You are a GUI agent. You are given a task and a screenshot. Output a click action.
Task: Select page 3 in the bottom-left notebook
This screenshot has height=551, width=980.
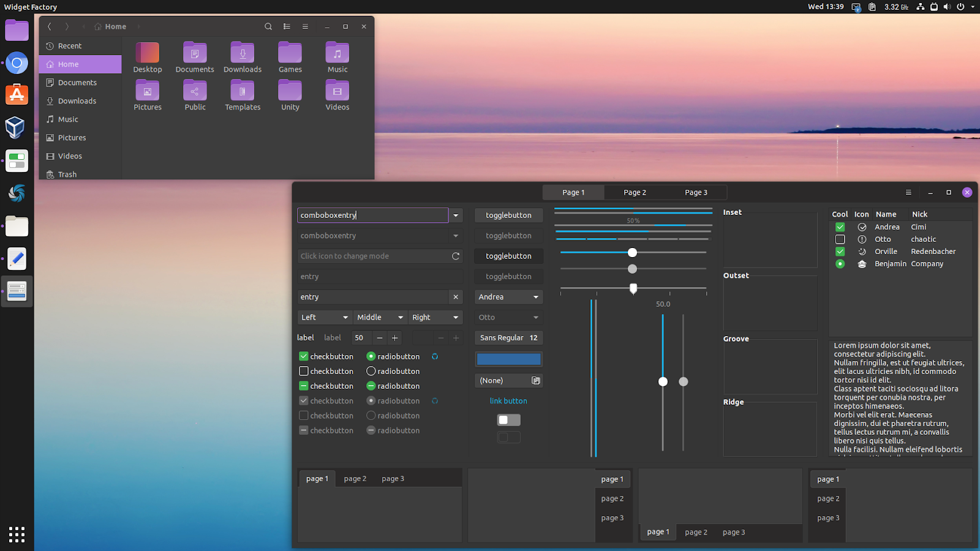pyautogui.click(x=392, y=478)
